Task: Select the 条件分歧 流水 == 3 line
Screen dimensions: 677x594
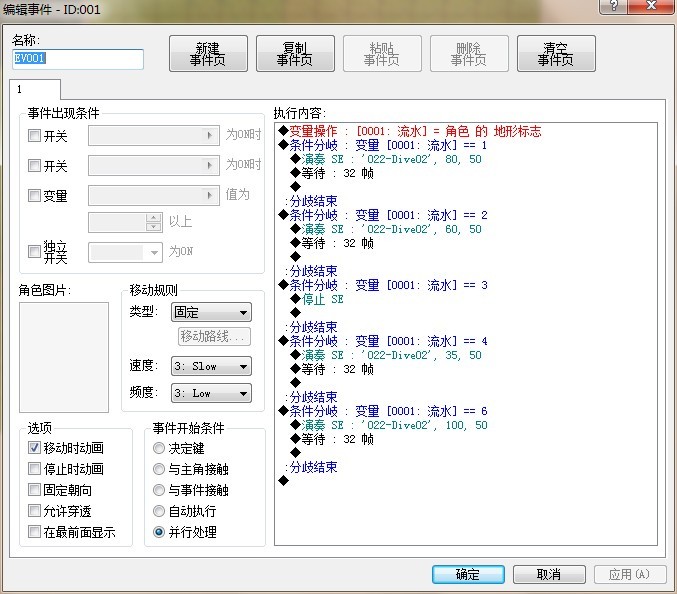Action: (383, 285)
